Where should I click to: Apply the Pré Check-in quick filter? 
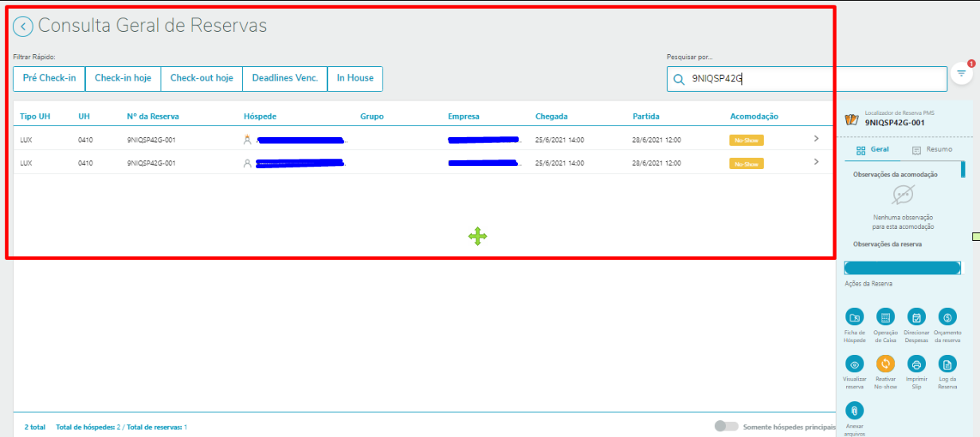pyautogui.click(x=49, y=78)
